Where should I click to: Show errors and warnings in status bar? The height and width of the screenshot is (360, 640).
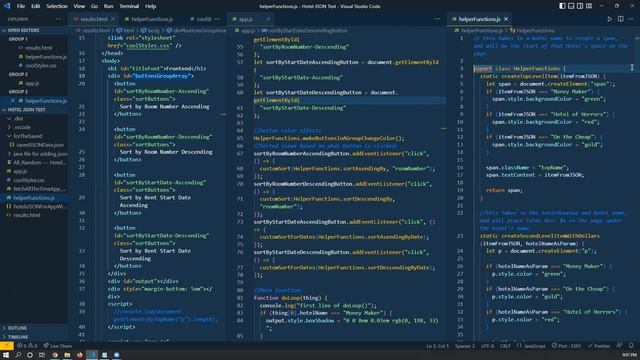click(27, 346)
